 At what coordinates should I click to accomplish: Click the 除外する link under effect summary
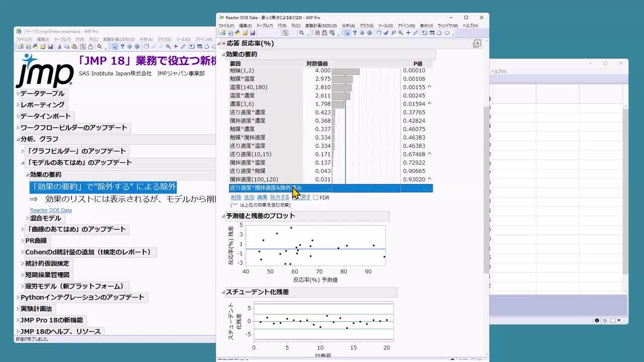tap(280, 198)
